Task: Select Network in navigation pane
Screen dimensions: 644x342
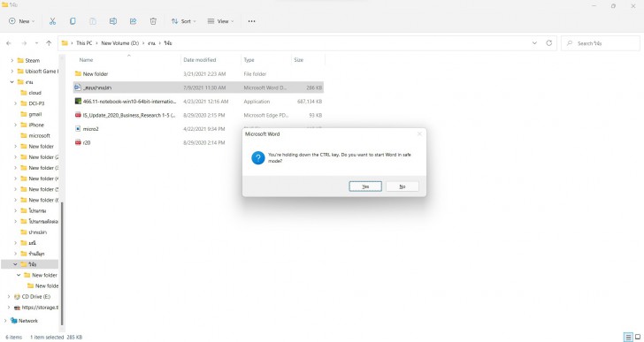Action: tap(28, 321)
